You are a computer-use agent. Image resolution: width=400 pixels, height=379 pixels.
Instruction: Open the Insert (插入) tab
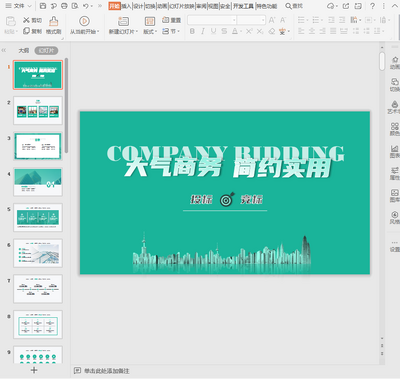tap(126, 6)
